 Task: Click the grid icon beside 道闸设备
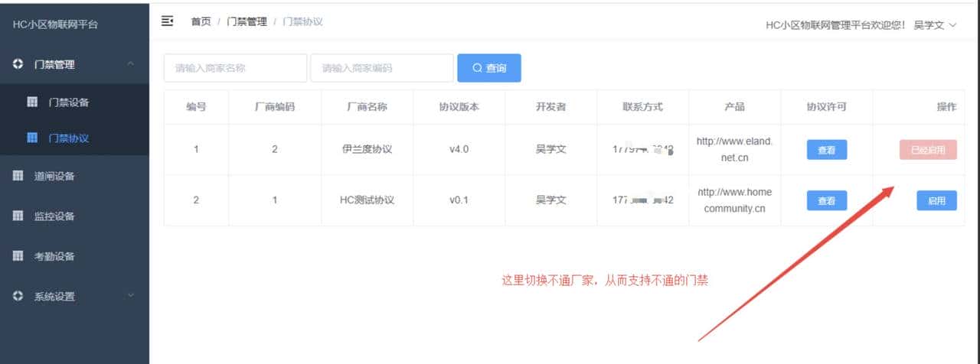tap(18, 176)
